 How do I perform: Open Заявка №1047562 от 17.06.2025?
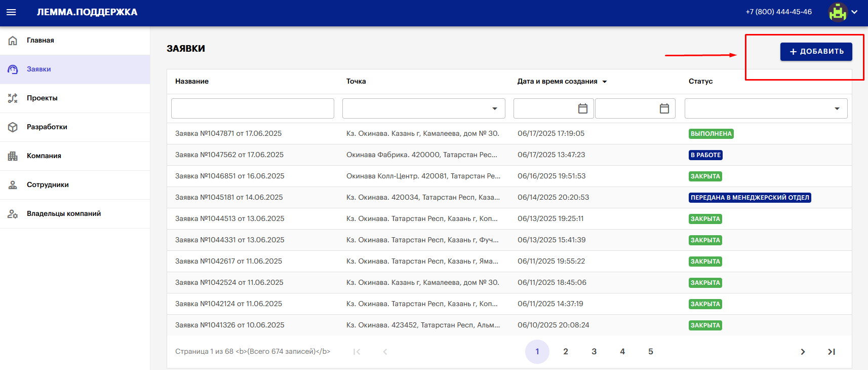(229, 155)
